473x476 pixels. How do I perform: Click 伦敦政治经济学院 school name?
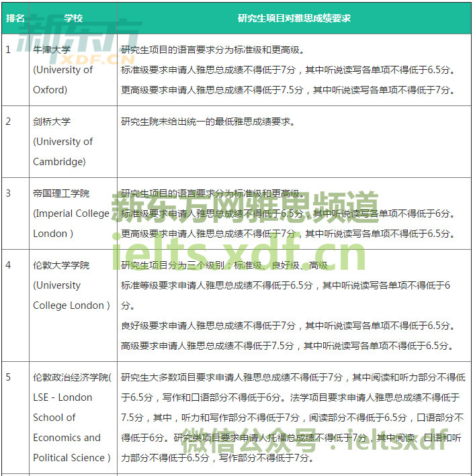[71, 377]
